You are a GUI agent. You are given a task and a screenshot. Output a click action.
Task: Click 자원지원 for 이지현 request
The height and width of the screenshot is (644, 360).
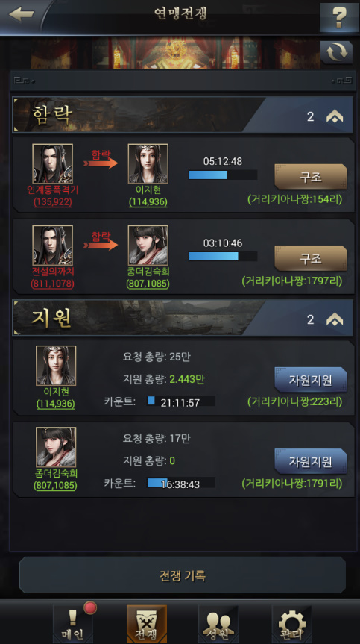[x=310, y=380]
